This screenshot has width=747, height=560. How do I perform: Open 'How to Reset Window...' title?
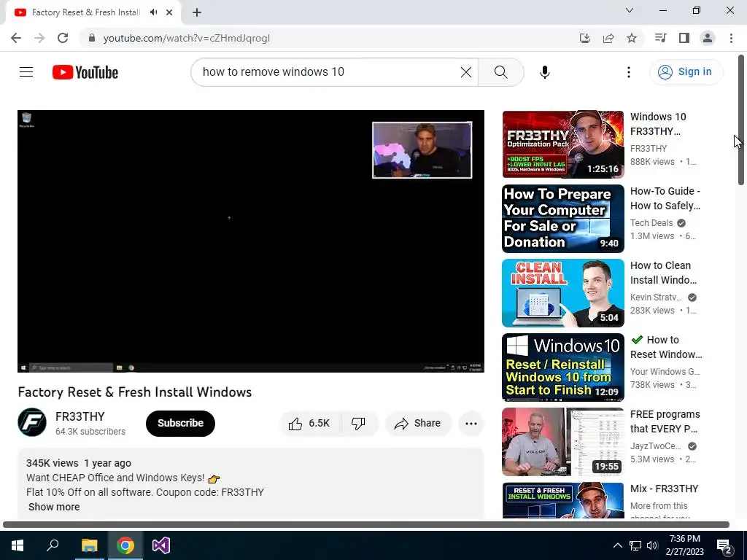(666, 346)
